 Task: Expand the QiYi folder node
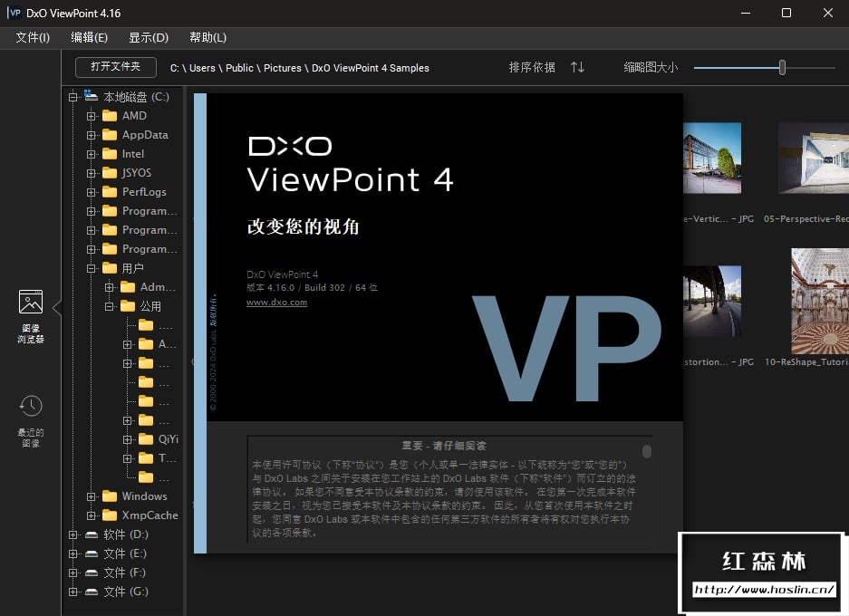pyautogui.click(x=127, y=439)
